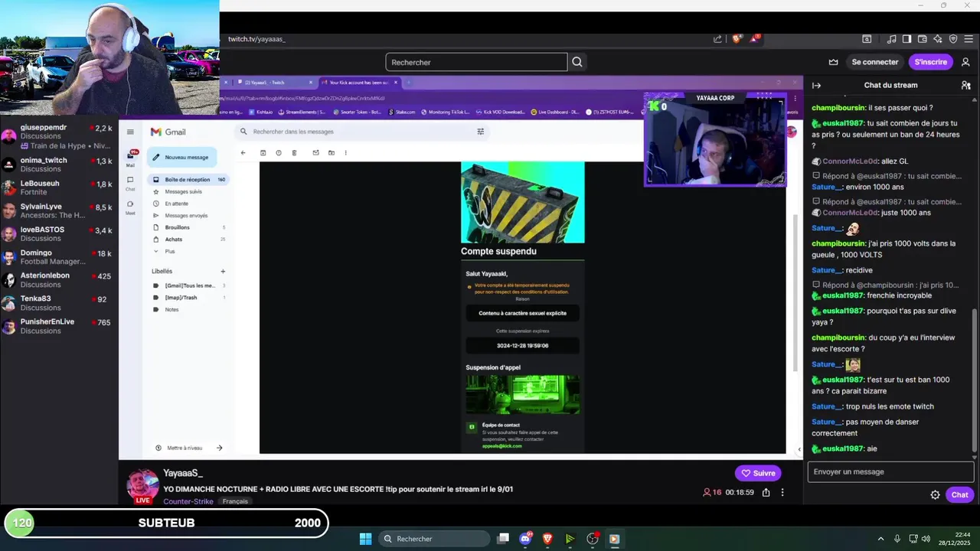The height and width of the screenshot is (551, 980).
Task: Open the Brave playlist music icon
Action: click(x=892, y=39)
